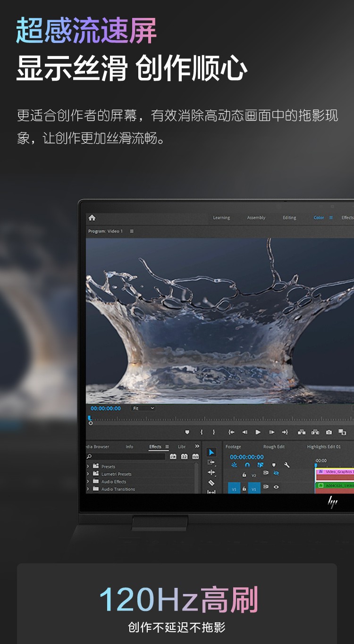Select the Audio Effects folder label
Screen dimensions: 354x644
[114, 482]
